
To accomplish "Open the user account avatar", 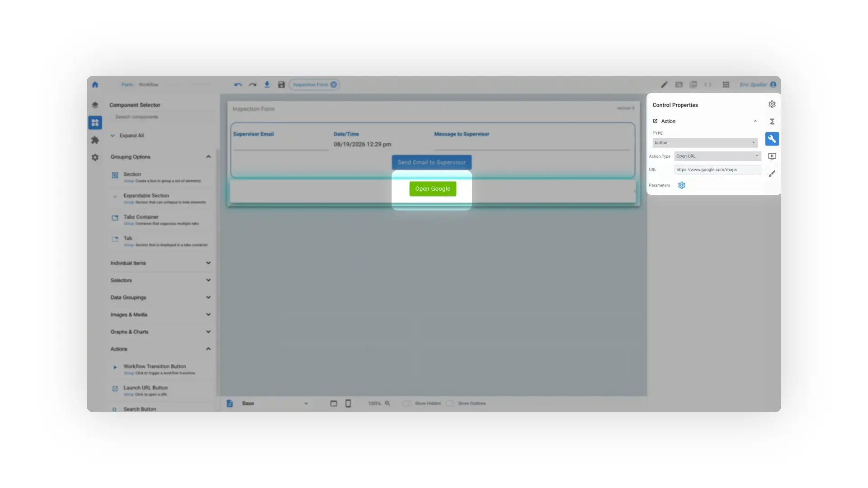I will pyautogui.click(x=773, y=84).
